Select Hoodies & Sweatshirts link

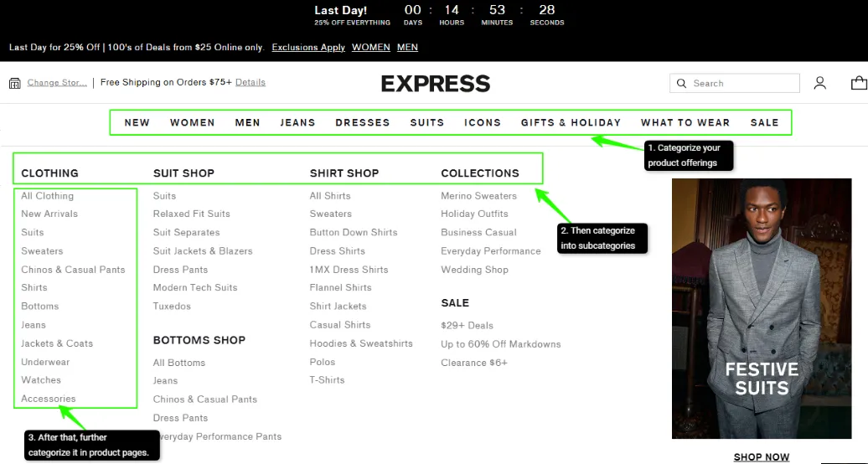pos(361,343)
